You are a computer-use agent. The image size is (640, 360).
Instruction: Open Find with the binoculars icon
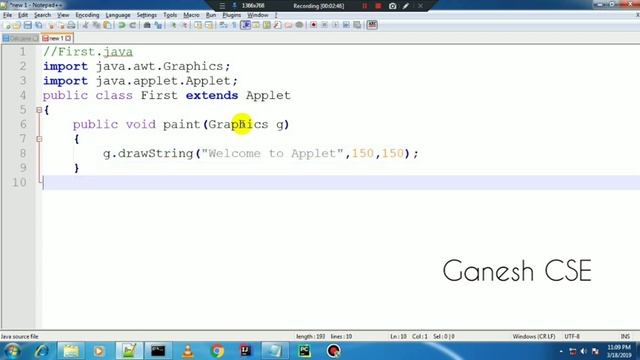147,25
